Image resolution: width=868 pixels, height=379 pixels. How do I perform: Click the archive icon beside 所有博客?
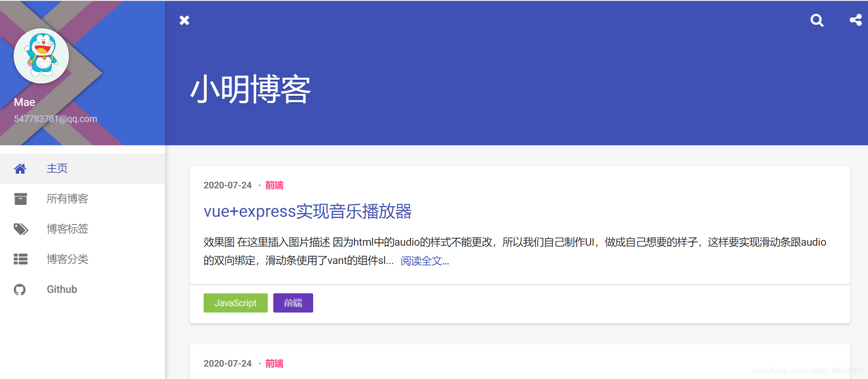[x=20, y=199]
